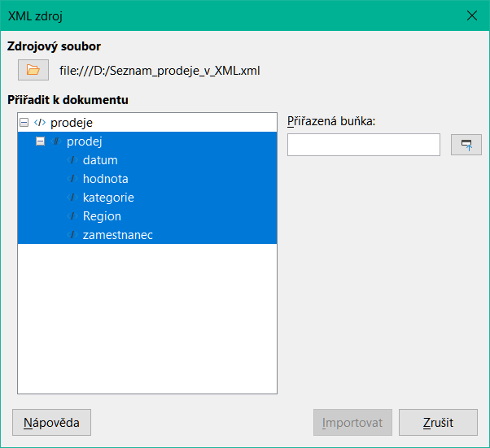Select the hodnota element
The height and width of the screenshot is (448, 490).
click(106, 179)
